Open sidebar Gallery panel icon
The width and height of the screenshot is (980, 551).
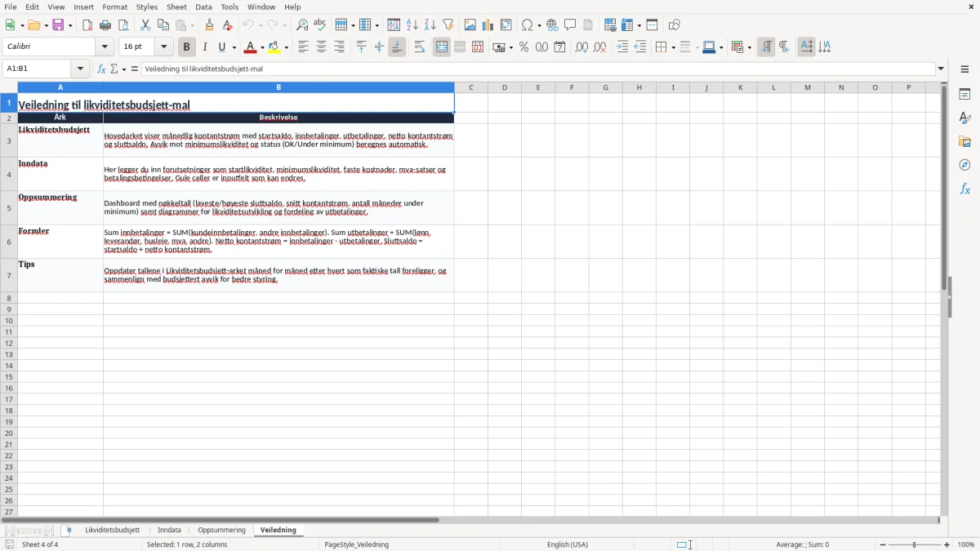pos(964,141)
